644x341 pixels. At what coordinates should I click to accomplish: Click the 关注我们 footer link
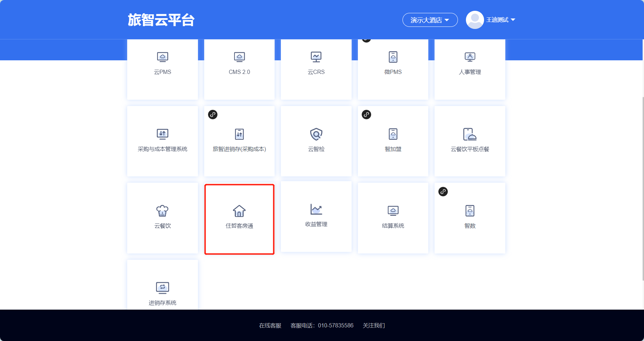pyautogui.click(x=374, y=325)
